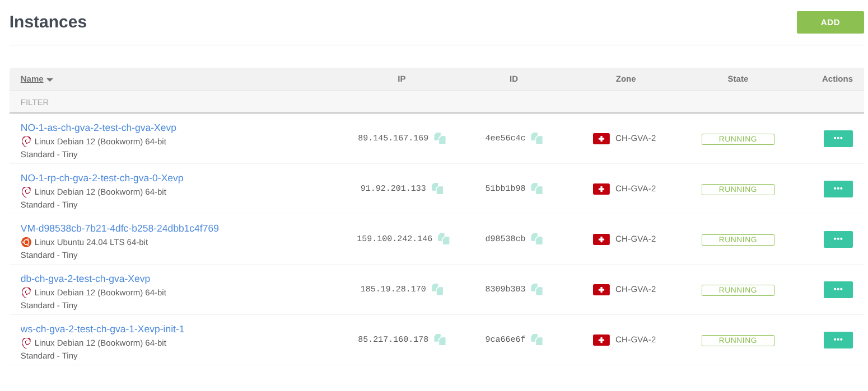Open NO-1-rp-ch-gva-2-test-ch-gva-0-Xevp instance link

102,178
